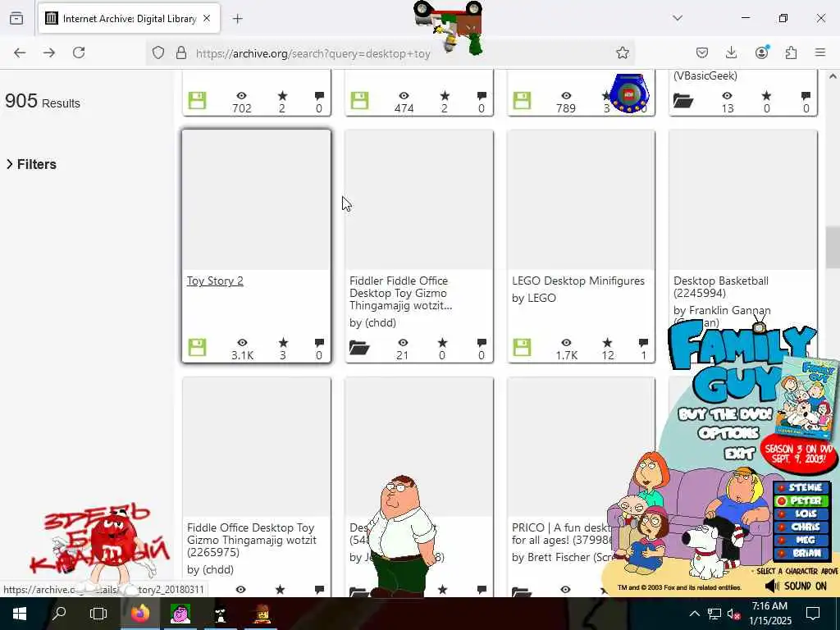Open the PRICO fun desktop item

click(561, 533)
